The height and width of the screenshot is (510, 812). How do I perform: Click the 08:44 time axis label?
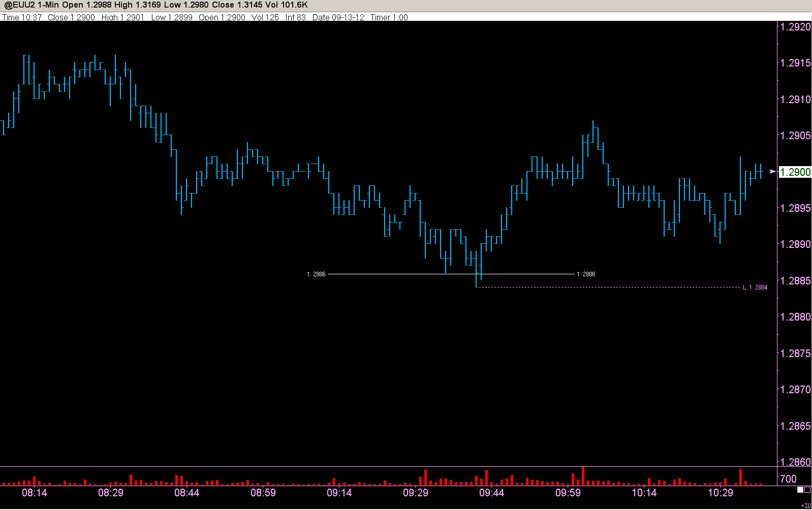[187, 493]
